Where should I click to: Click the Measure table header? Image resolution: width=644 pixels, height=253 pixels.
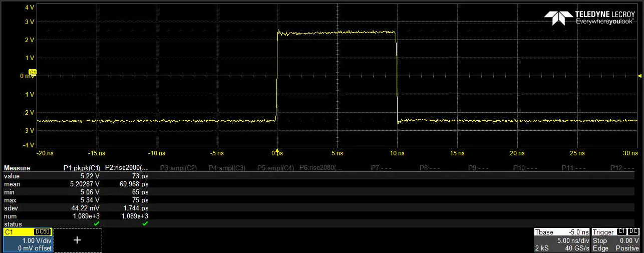coord(17,168)
